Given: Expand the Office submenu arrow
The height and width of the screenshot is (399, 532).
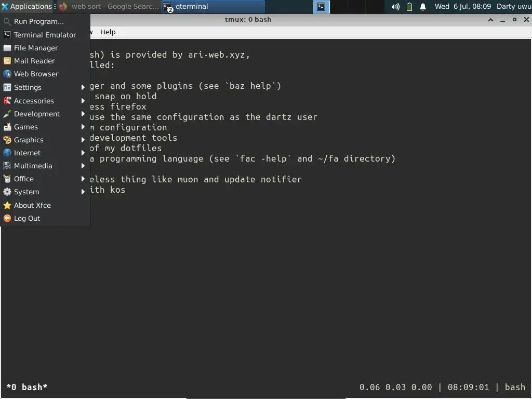Looking at the screenshot, I should click(x=83, y=179).
